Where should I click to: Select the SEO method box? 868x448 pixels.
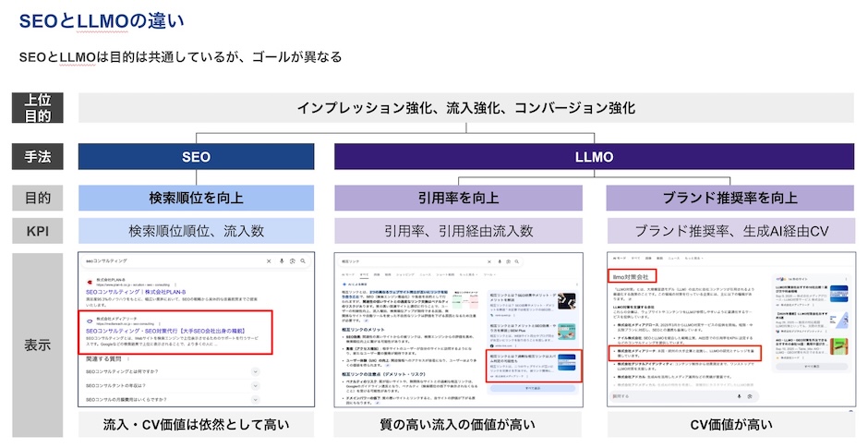coord(196,157)
